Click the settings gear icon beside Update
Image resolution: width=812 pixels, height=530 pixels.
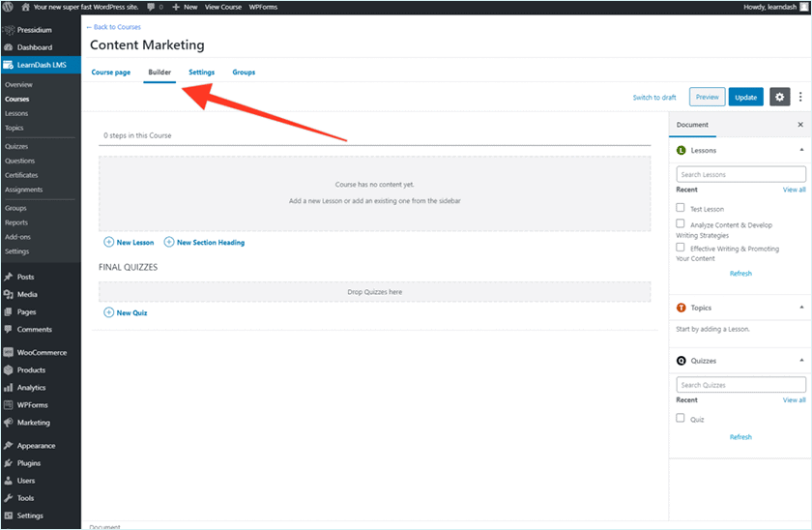tap(779, 97)
